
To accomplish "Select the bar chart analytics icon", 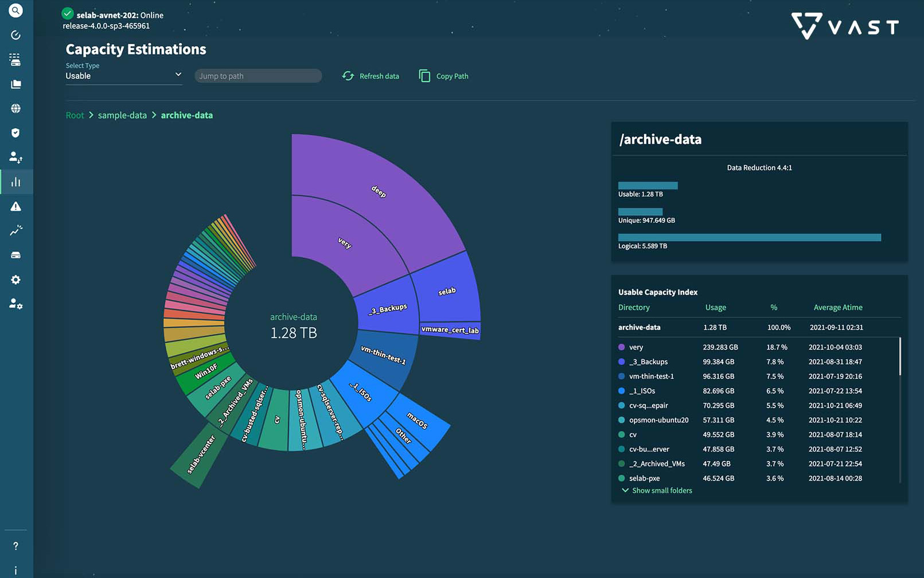I will [15, 182].
